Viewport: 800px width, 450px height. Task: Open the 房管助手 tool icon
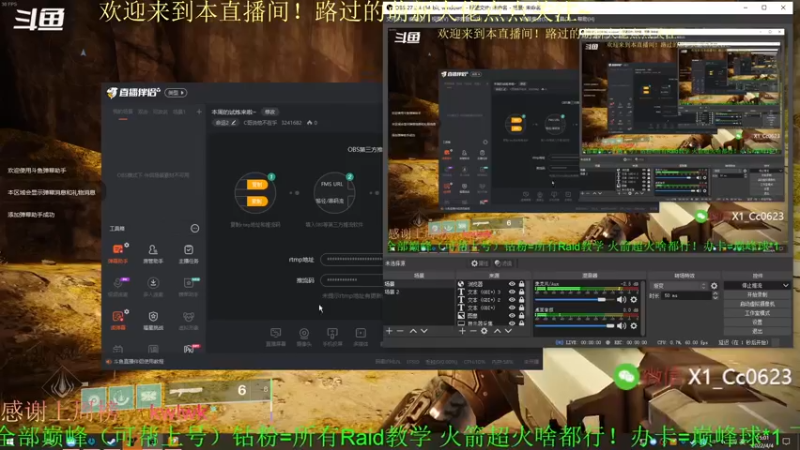(x=153, y=253)
